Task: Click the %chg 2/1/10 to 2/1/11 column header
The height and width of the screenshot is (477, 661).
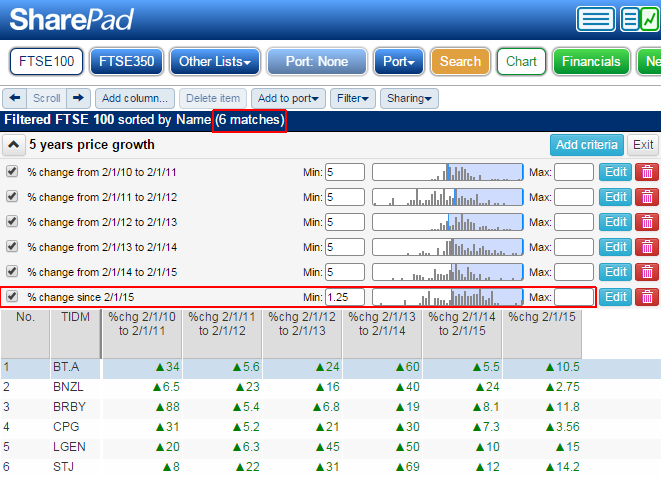Action: point(142,334)
